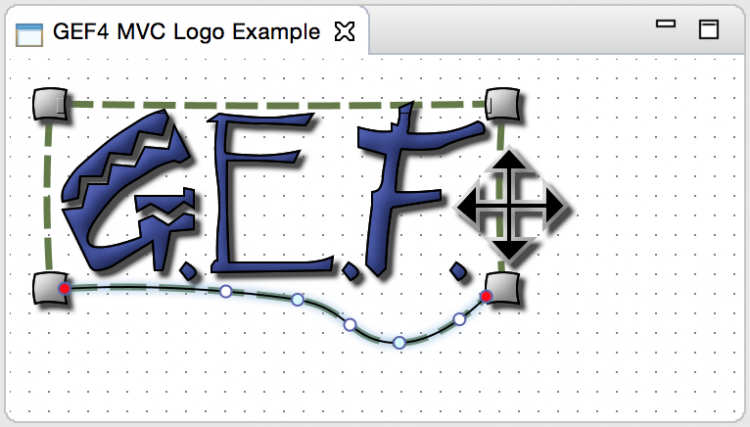The image size is (750, 427).
Task: Click the light-blue curve handle beneath letter E
Action: (298, 300)
